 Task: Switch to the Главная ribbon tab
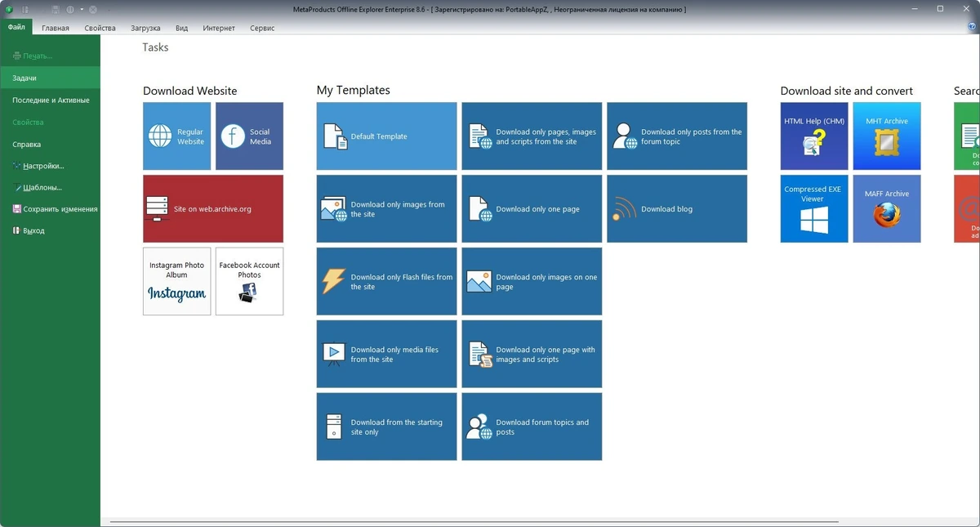(56, 28)
